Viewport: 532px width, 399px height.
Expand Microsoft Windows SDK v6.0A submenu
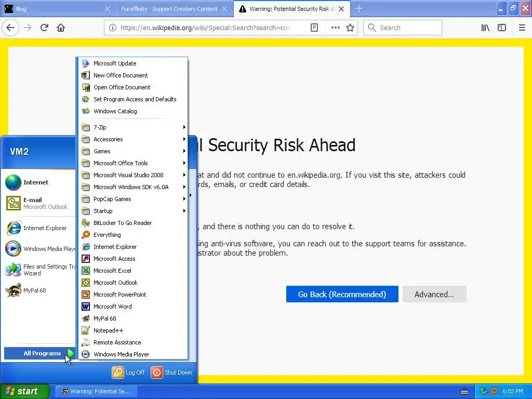(x=133, y=187)
